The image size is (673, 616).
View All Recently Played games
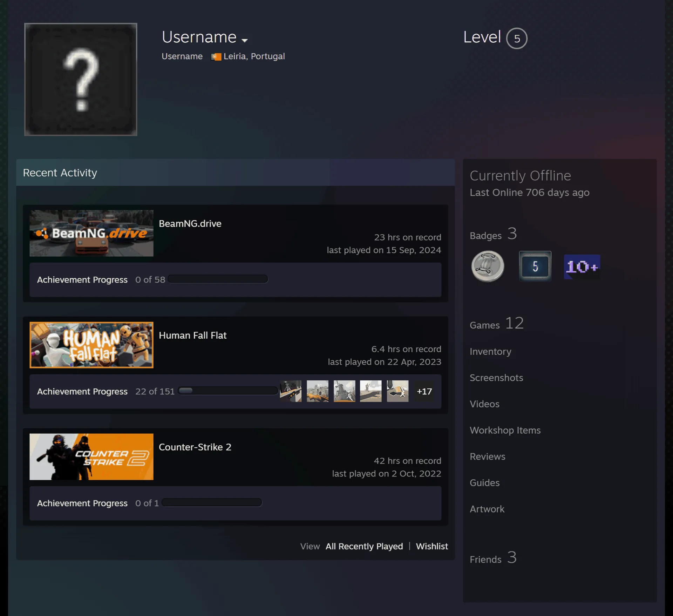tap(364, 547)
